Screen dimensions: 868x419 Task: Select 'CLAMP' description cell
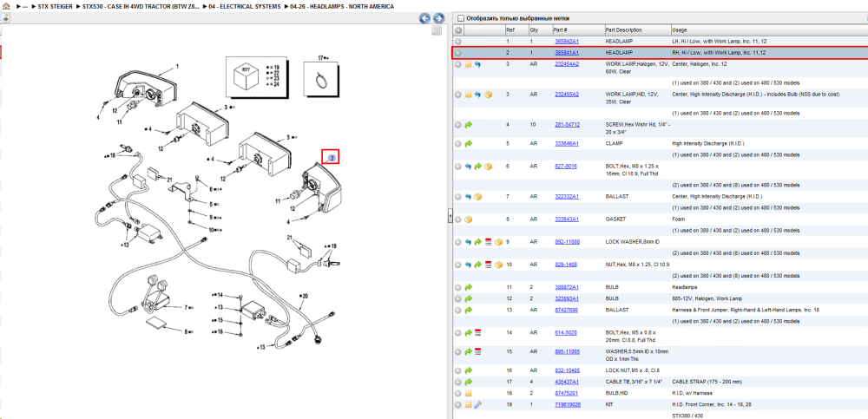614,143
